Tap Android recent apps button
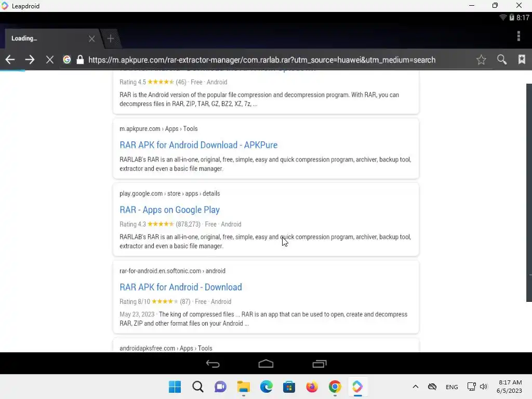Screen dimensions: 532x399 320,364
